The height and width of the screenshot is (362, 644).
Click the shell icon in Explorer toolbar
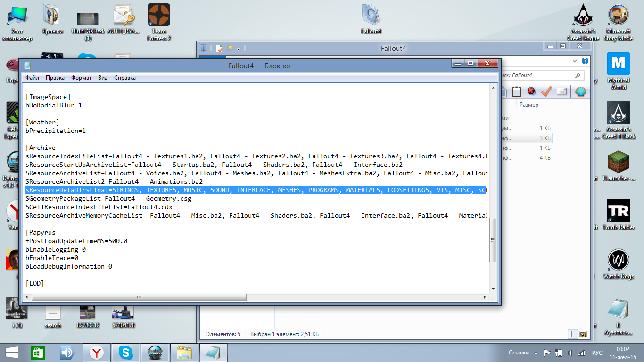pos(580,91)
